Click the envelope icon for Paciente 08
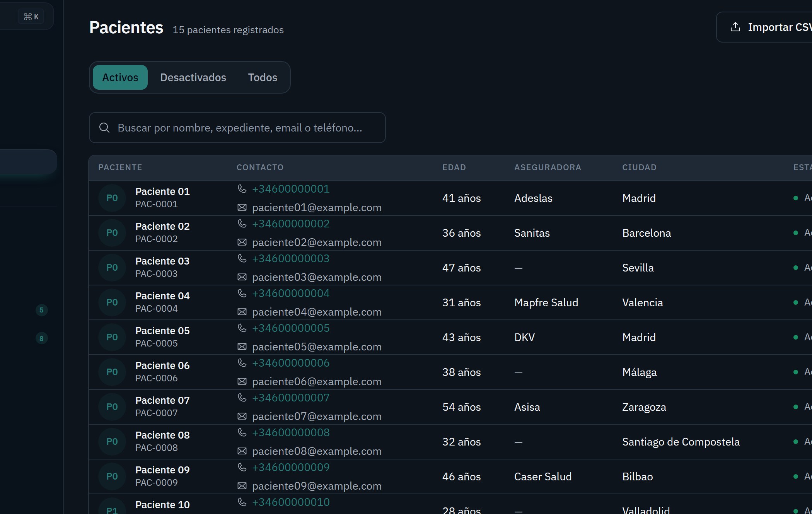This screenshot has height=514, width=812. tap(242, 451)
